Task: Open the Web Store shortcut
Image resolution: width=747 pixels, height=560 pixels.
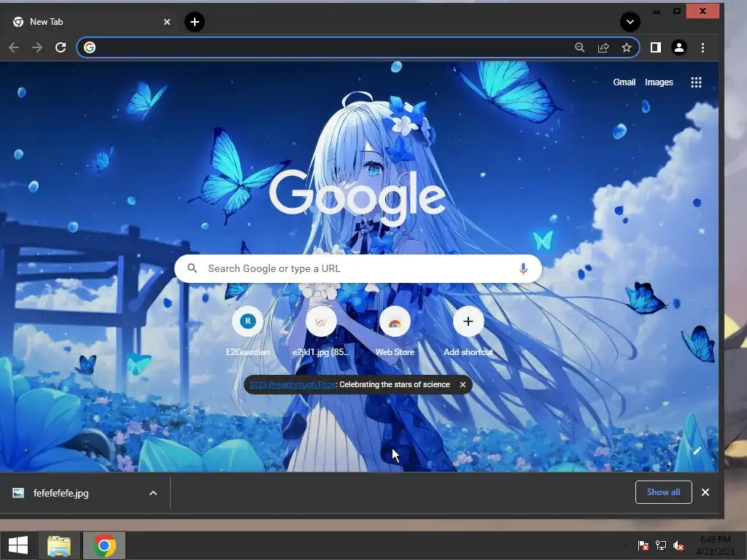Action: tap(395, 332)
